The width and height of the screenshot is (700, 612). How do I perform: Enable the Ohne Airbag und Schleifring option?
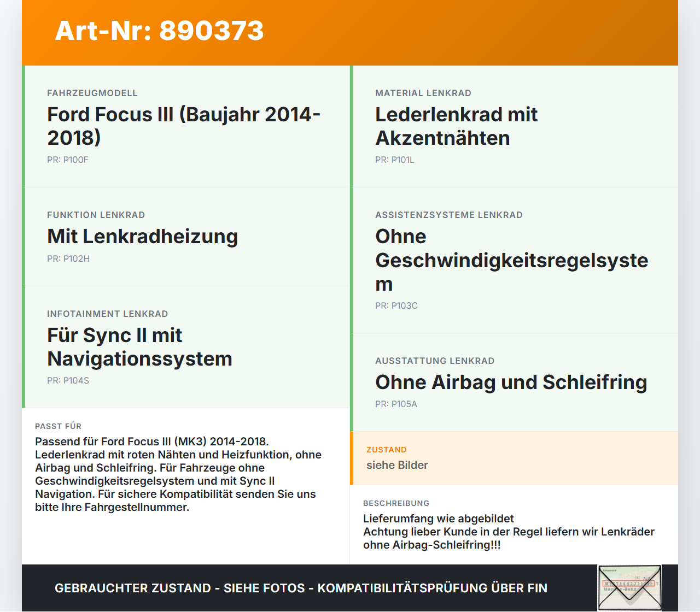pos(511,383)
